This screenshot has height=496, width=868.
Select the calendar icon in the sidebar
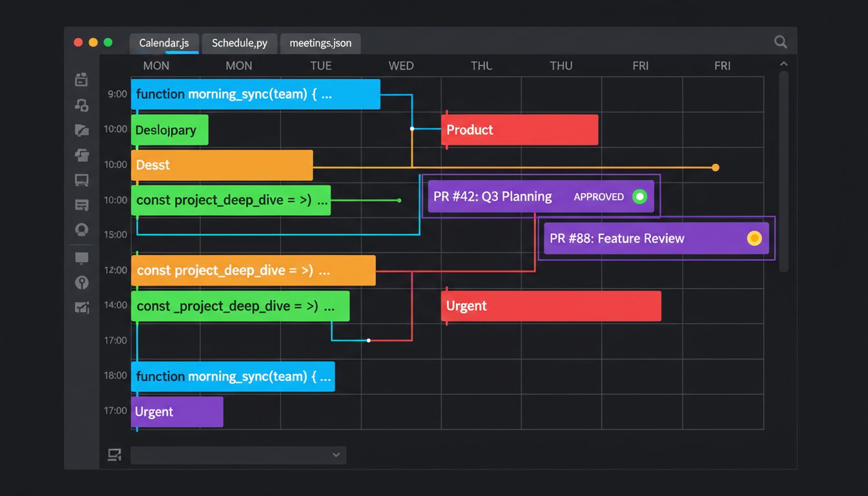81,79
